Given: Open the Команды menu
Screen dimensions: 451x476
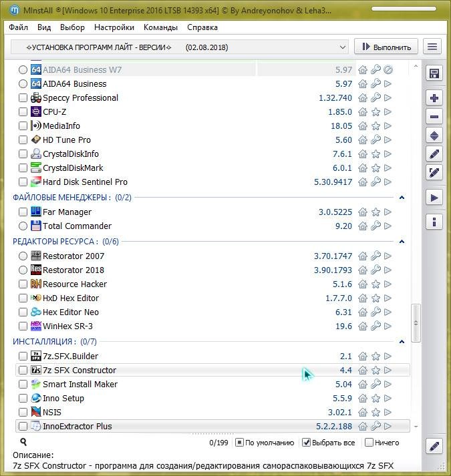Looking at the screenshot, I should point(160,27).
